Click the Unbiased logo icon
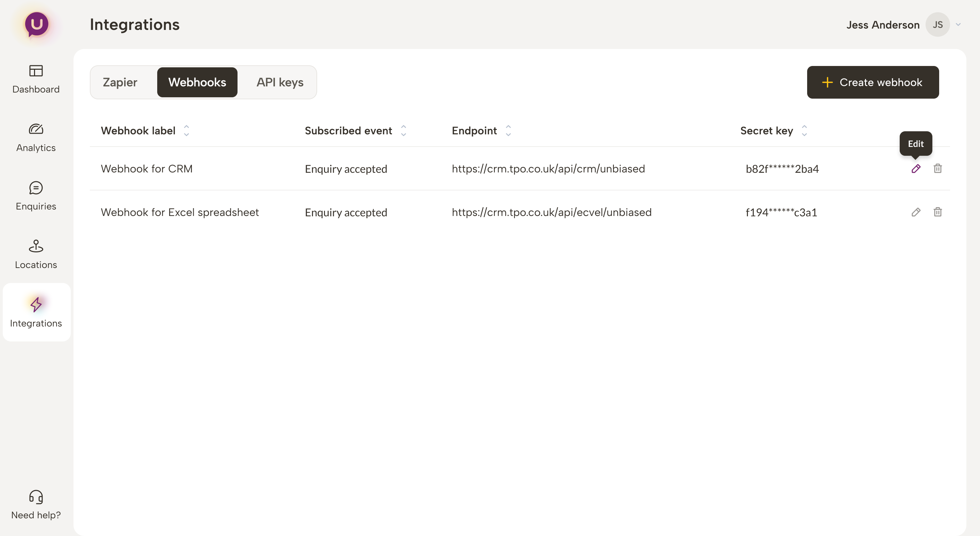Viewport: 980px width, 536px height. pyautogui.click(x=36, y=24)
